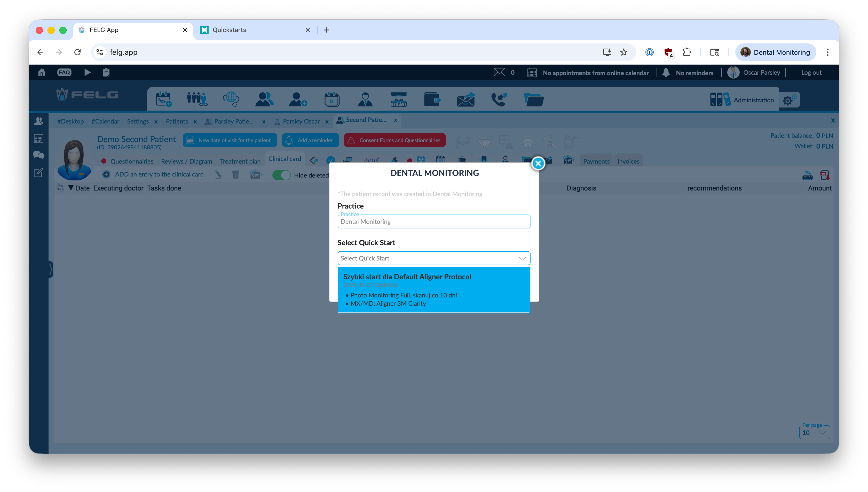
Task: Switch to the Patients tab
Action: [177, 121]
